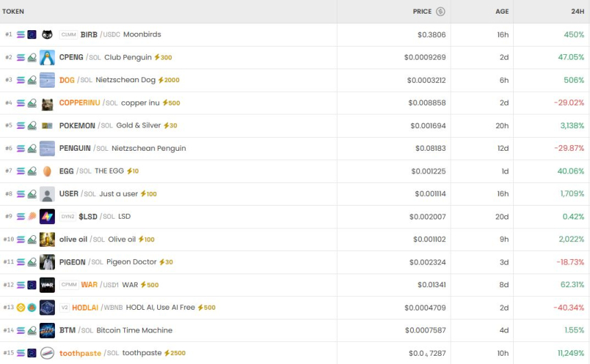Sort table by the 24H column header
Screen dimensions: 590x364
(x=577, y=12)
